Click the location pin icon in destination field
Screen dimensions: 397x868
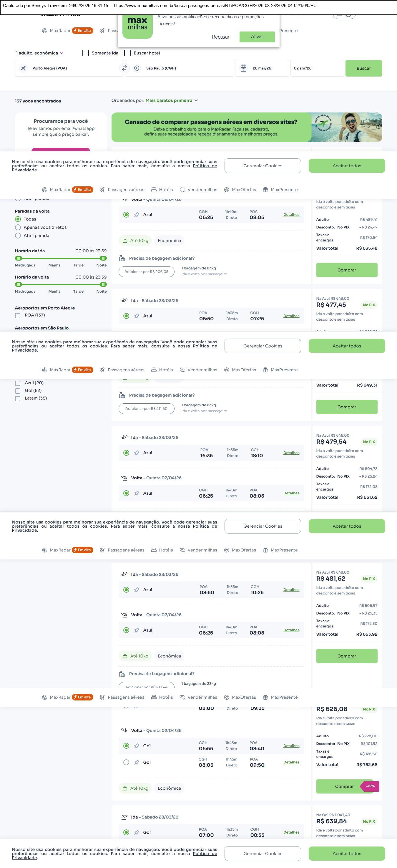coord(137,68)
